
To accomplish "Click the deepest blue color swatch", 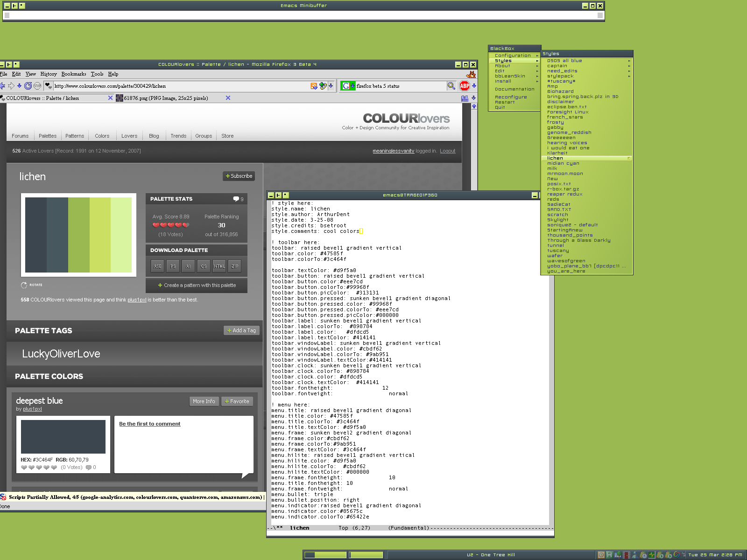I will [x=63, y=437].
